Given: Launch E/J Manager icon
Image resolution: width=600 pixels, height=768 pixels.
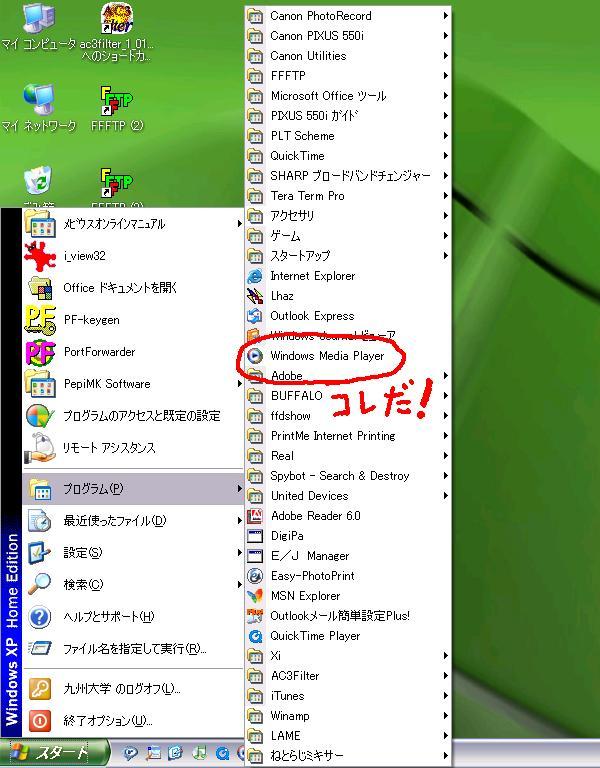Looking at the screenshot, I should pos(255,556).
